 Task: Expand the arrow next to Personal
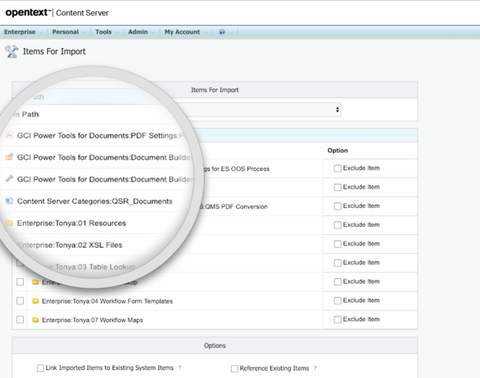84,32
